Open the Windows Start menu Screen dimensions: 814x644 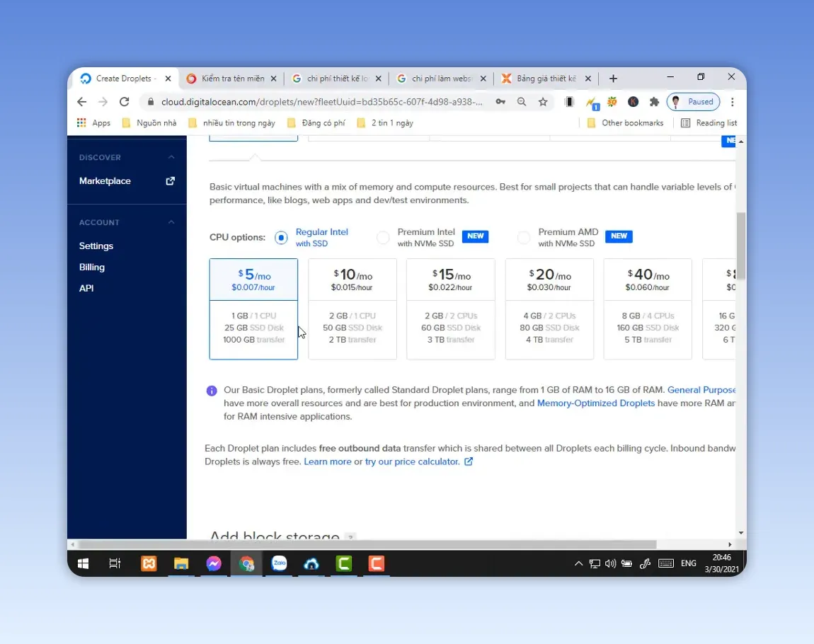(x=83, y=563)
